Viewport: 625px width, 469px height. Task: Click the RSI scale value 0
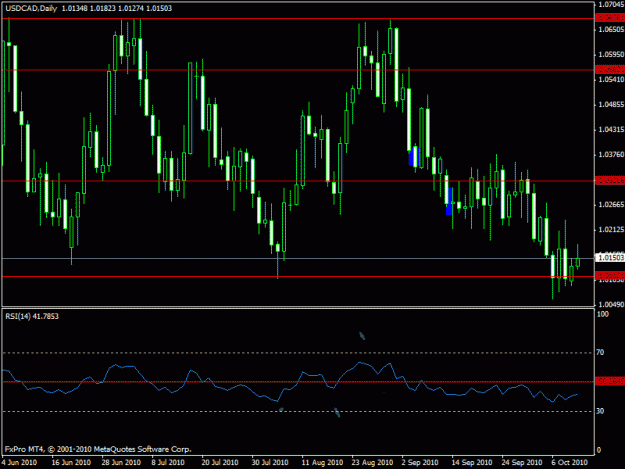[x=599, y=451]
